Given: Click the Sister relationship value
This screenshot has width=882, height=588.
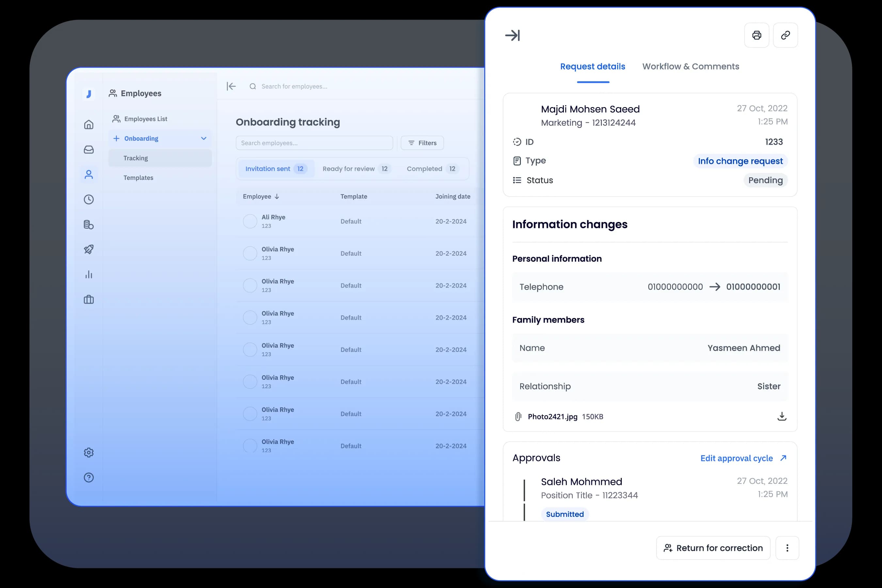Looking at the screenshot, I should click(768, 386).
